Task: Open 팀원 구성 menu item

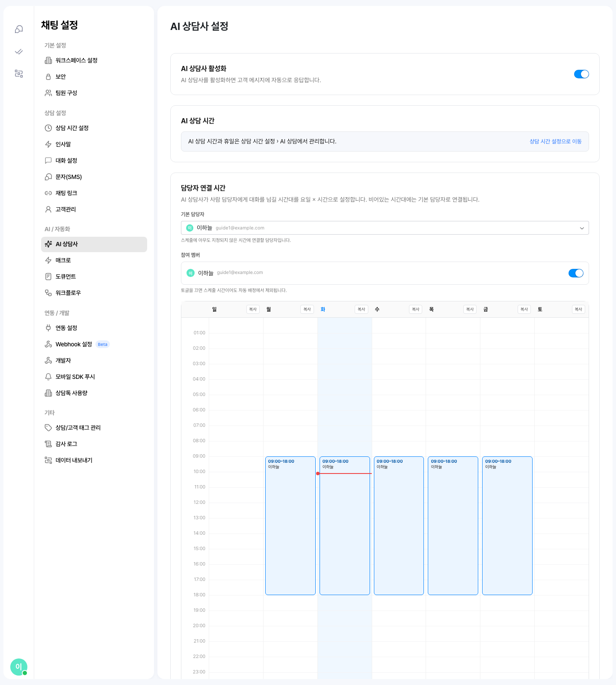Action: pos(94,93)
